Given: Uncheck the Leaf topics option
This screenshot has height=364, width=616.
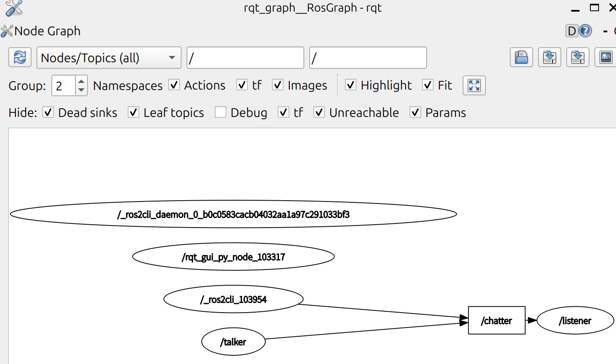Looking at the screenshot, I should [133, 112].
